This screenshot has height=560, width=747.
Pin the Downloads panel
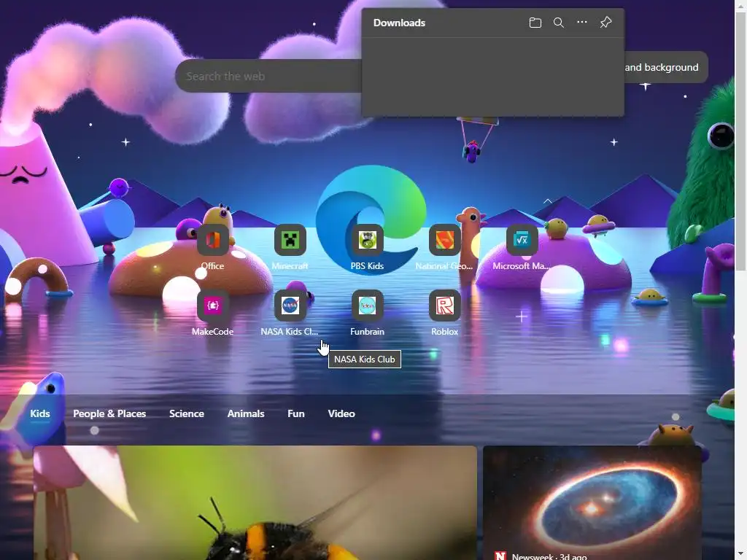(605, 23)
